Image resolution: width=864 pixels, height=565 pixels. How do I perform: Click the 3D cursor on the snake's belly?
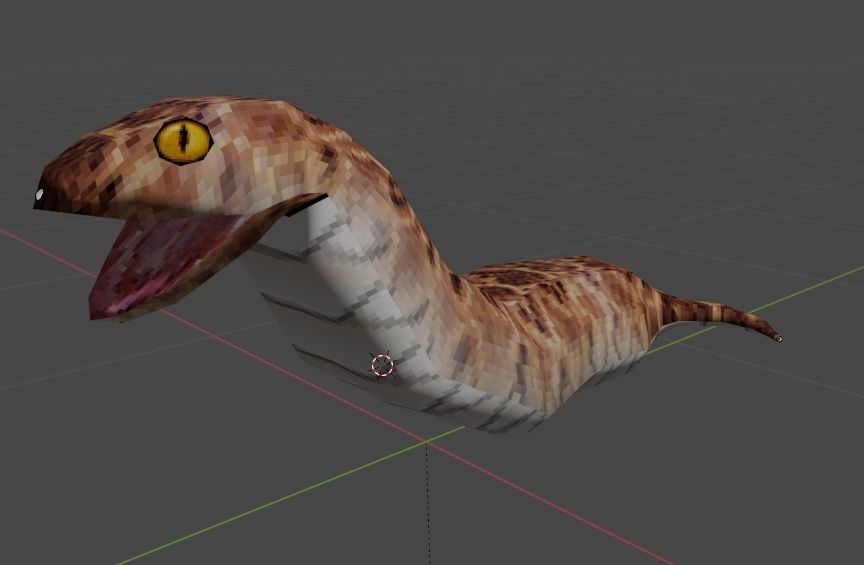coord(382,365)
